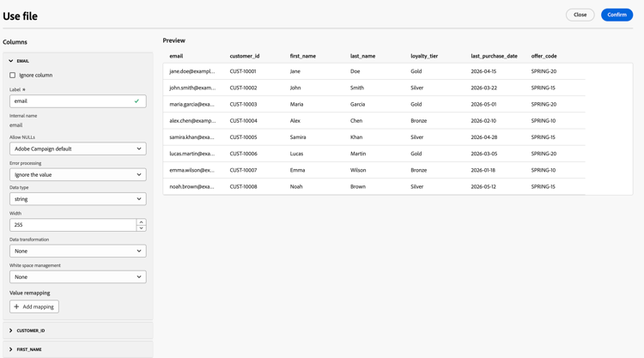Open the Allow NULLs dropdown
The image size is (644, 358).
[77, 149]
